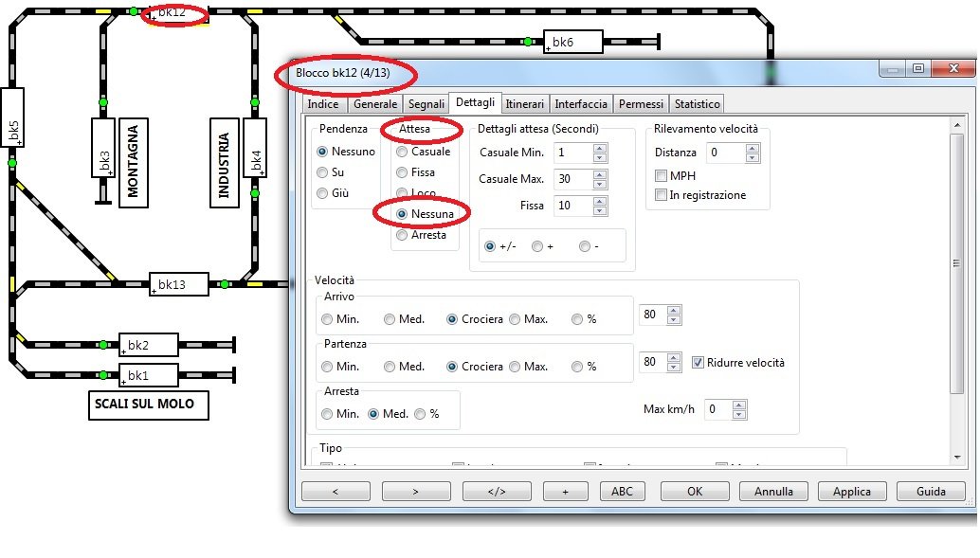Select Casuale wait radio button
The width and height of the screenshot is (980, 558).
coord(403,152)
